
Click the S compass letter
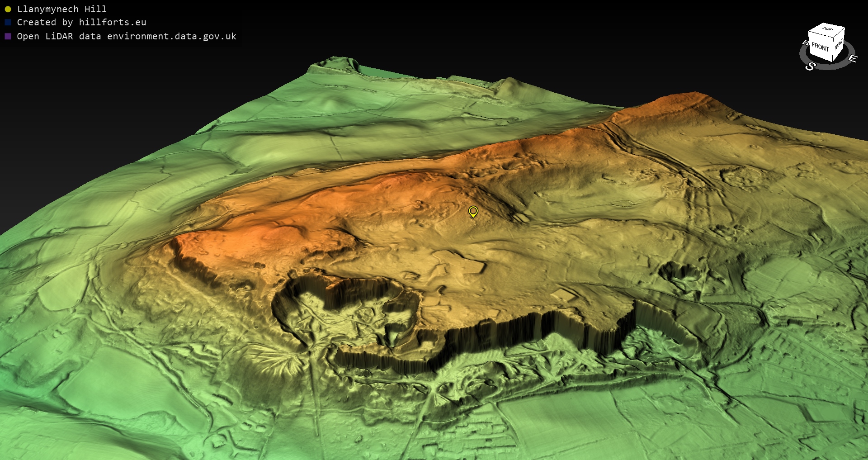(810, 66)
